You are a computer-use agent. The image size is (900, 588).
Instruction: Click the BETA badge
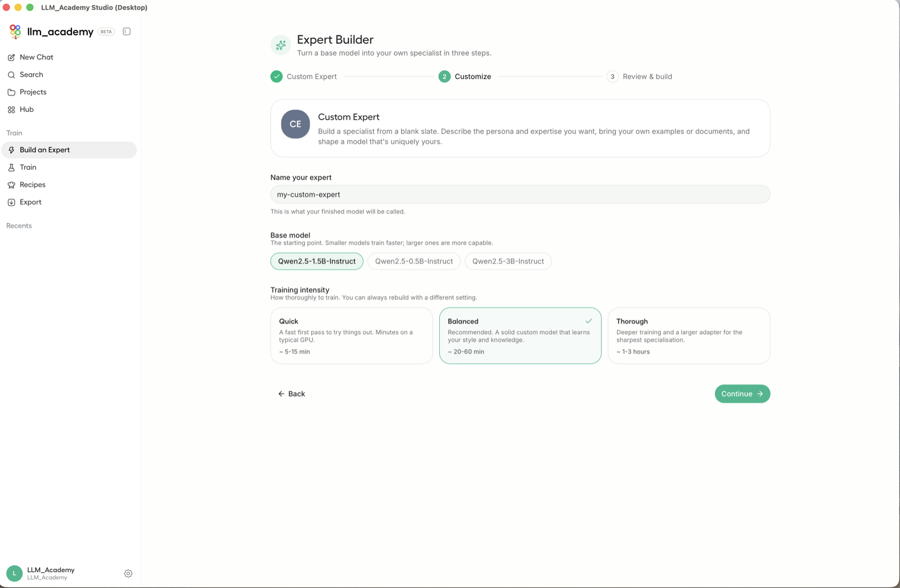pos(106,31)
